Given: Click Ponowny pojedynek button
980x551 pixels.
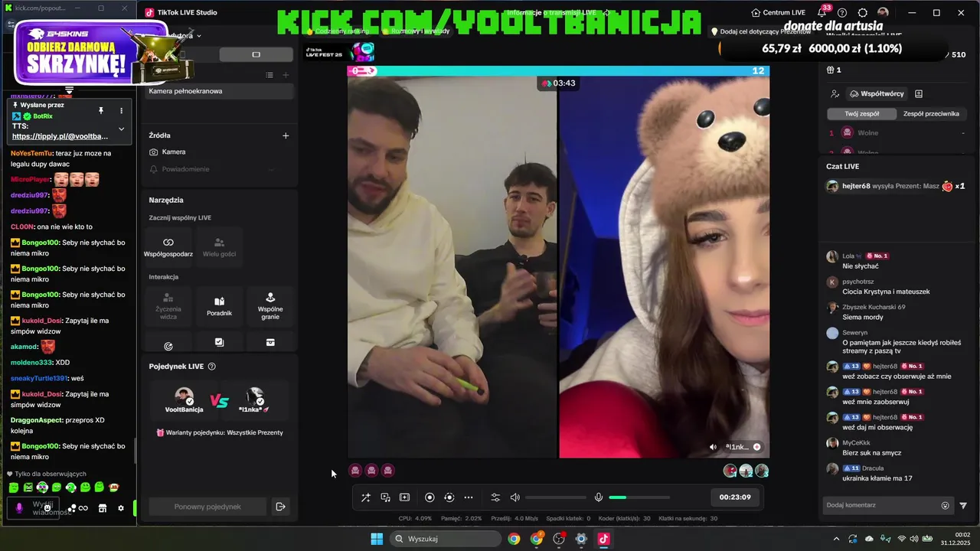Looking at the screenshot, I should click(x=207, y=507).
